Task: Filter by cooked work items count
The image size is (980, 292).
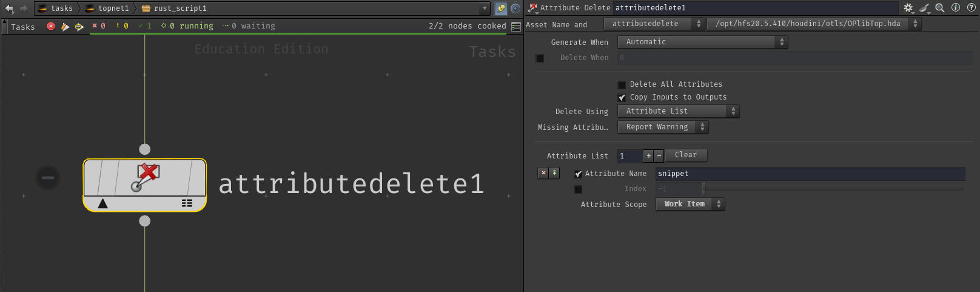Action: click(x=145, y=26)
